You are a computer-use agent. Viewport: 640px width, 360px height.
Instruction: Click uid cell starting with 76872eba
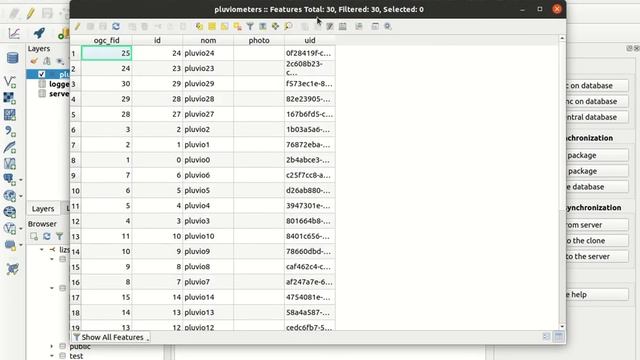pos(310,145)
